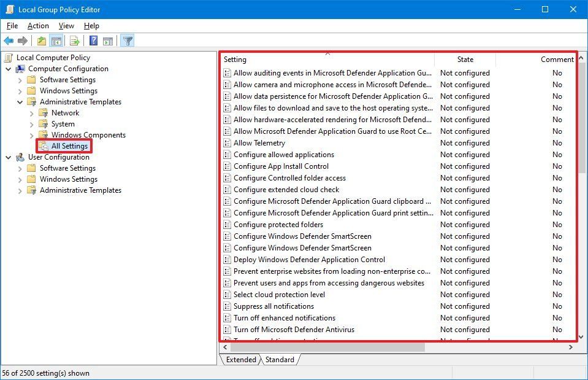588x380 pixels.
Task: Expand the Network tree node
Action: pyautogui.click(x=32, y=112)
